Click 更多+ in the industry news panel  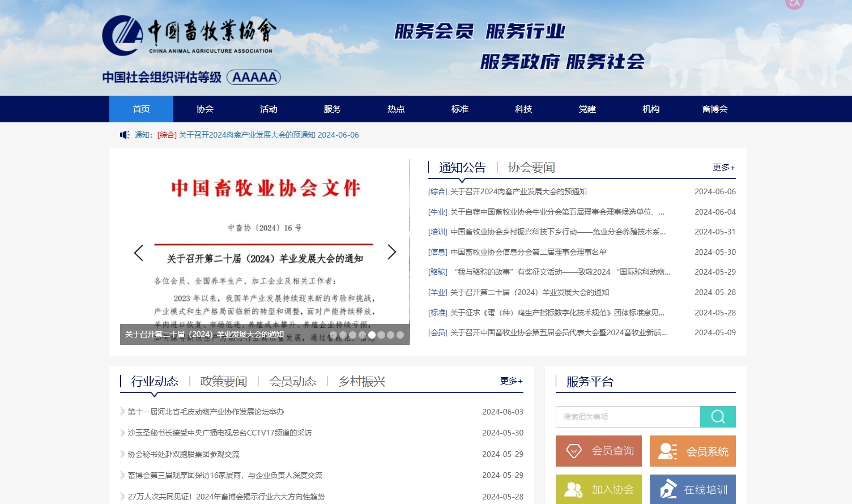[x=512, y=381]
